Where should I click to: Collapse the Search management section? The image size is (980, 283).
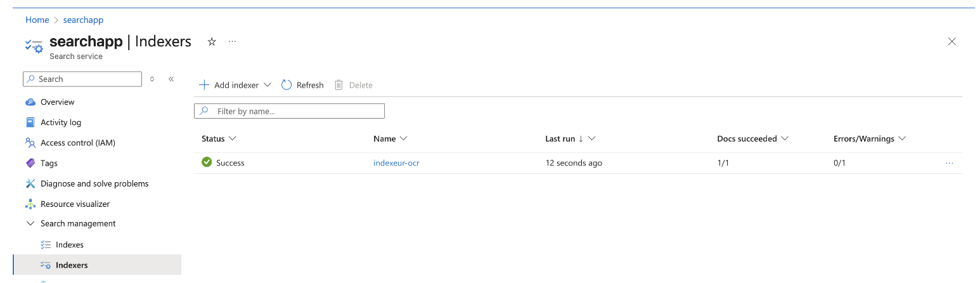click(x=30, y=223)
